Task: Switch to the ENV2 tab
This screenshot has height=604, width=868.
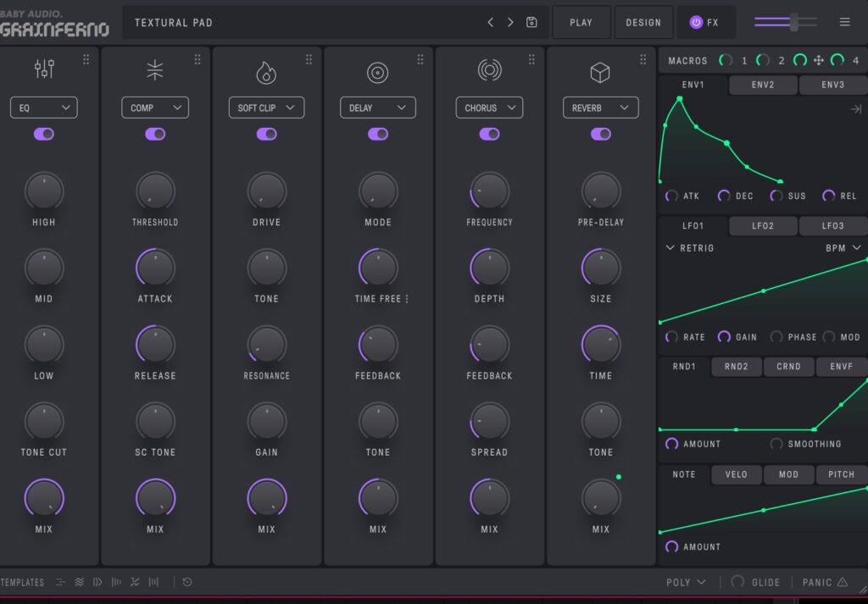Action: point(763,85)
